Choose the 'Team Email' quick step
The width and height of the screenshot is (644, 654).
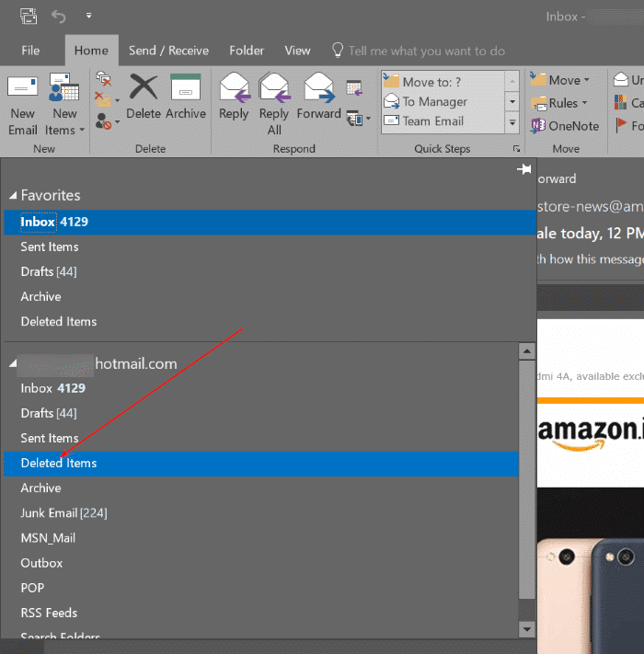(x=443, y=120)
